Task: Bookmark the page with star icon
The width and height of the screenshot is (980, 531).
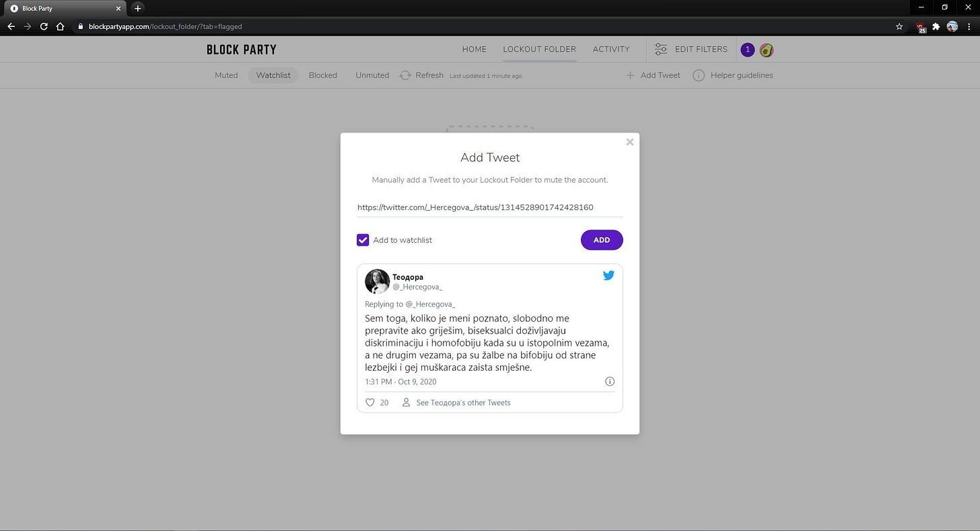Action: point(899,27)
